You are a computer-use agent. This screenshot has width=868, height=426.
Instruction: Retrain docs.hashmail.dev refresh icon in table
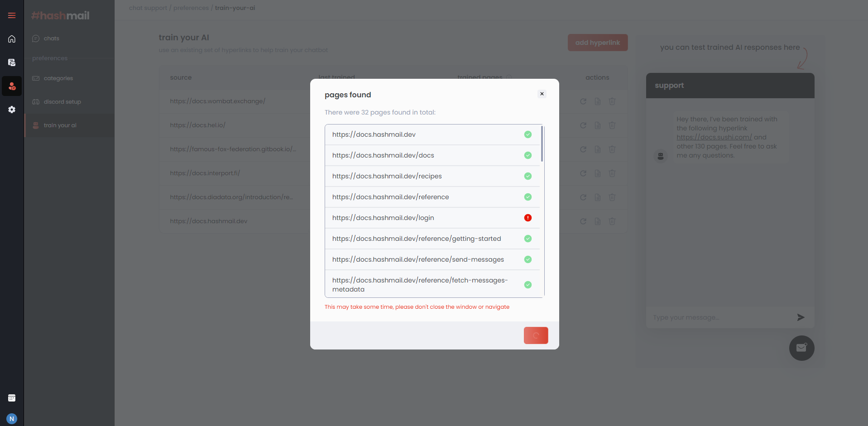(583, 221)
